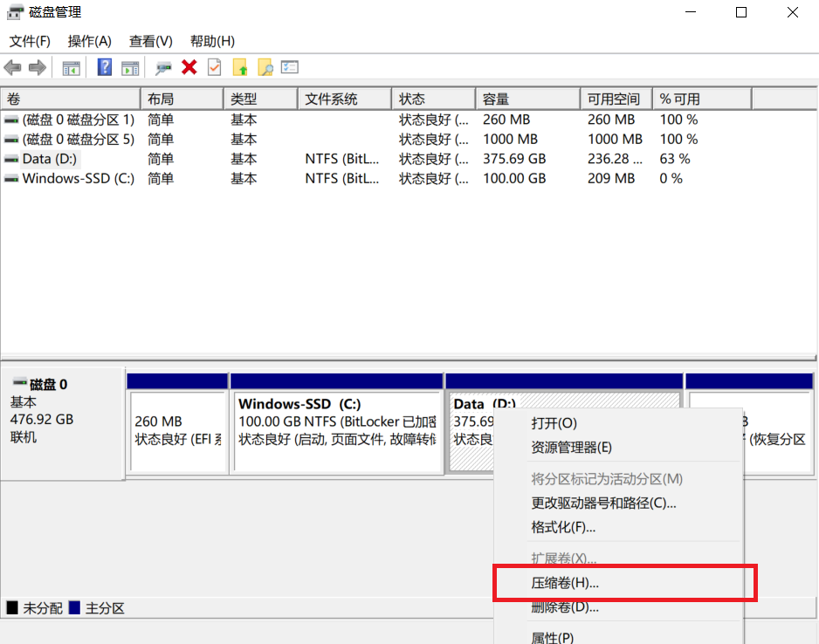Click the back arrow toolbar icon

pos(13,67)
